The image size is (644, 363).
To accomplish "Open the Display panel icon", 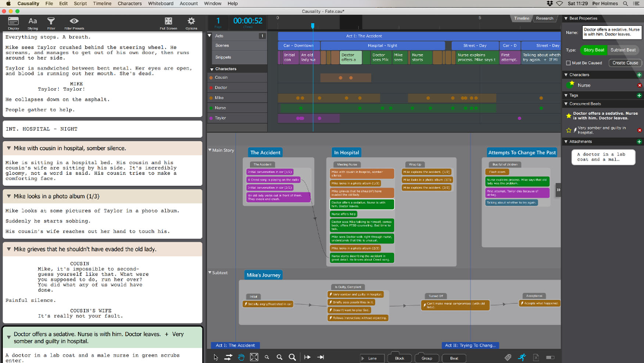I will [13, 22].
